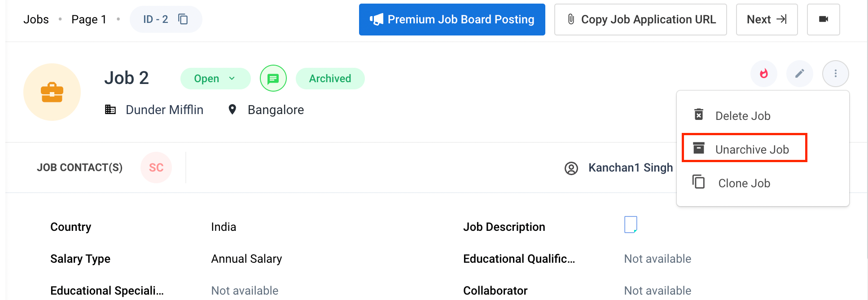Copy the job ID with clipboard icon
868x300 pixels.
(183, 19)
